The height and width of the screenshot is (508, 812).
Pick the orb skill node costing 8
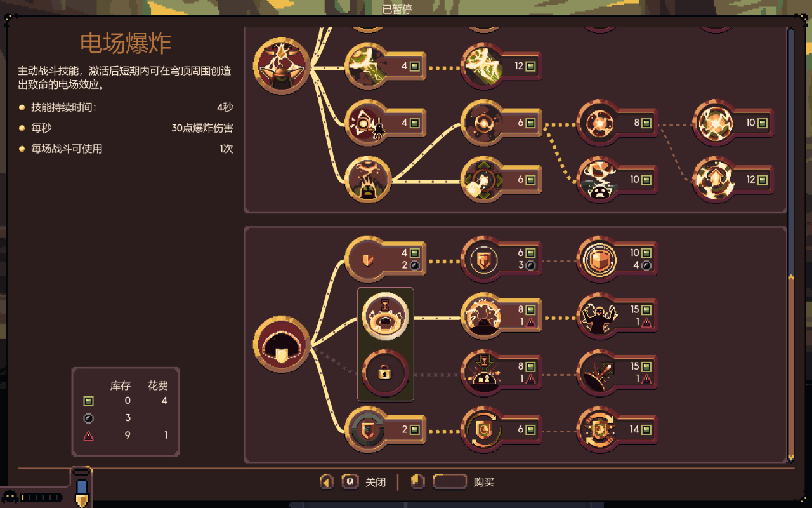[617, 123]
